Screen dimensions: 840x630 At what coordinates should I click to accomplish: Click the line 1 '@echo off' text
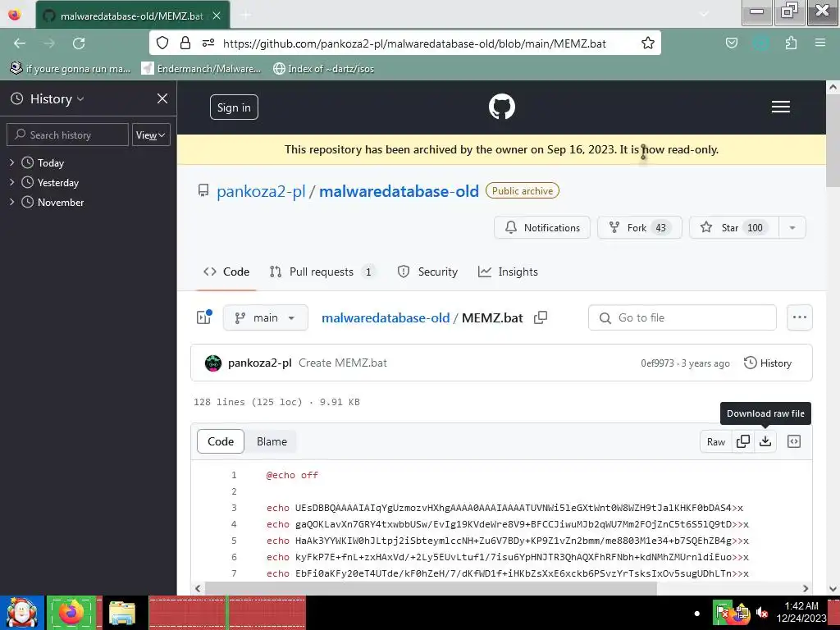292,475
